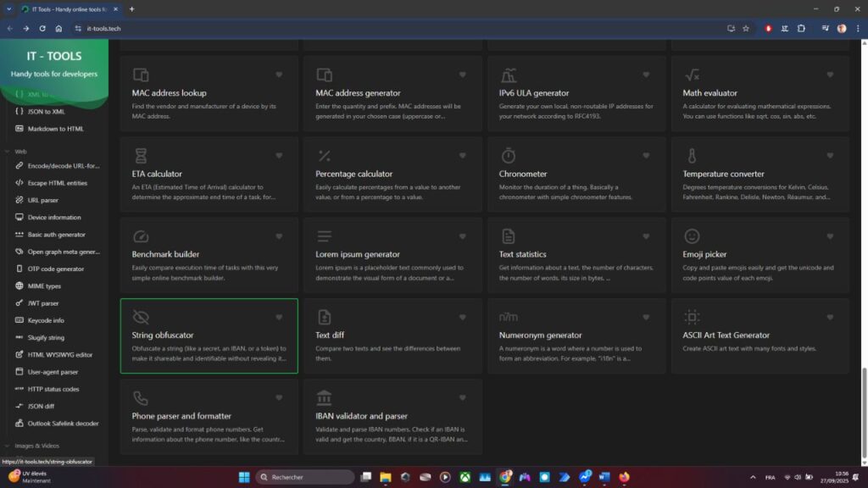Screen dimensions: 868x488
Task: Click the Temperature converter thermometer icon
Action: 692,156
